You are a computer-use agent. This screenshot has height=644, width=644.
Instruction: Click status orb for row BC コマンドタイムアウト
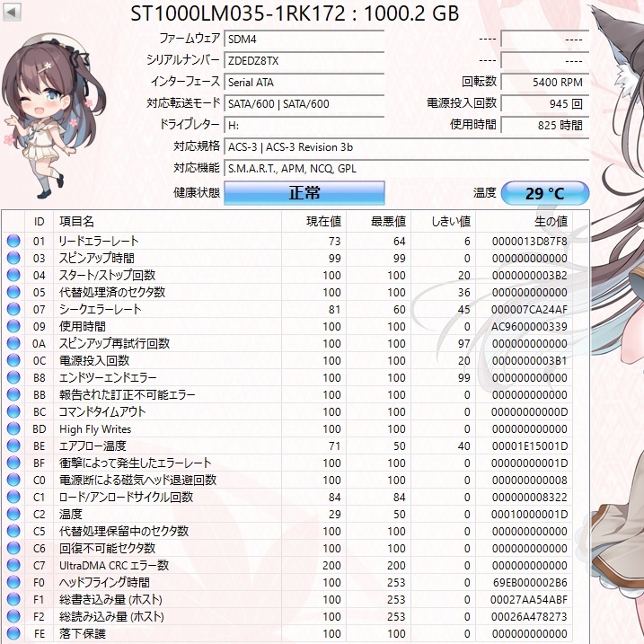point(13,411)
